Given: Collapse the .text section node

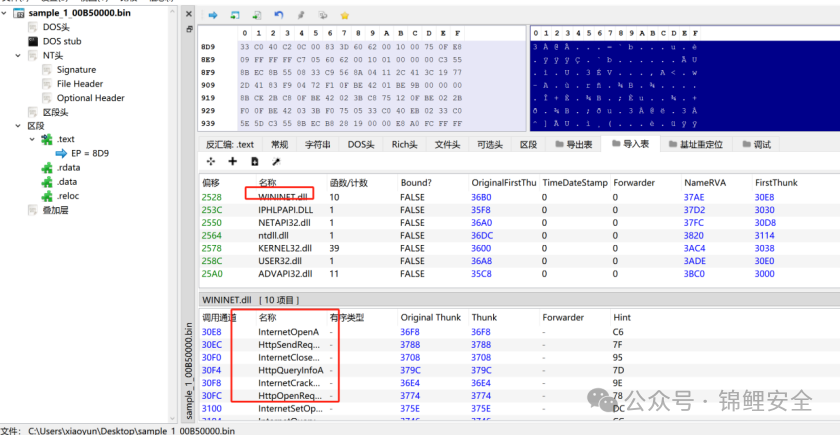Looking at the screenshot, I should point(32,139).
